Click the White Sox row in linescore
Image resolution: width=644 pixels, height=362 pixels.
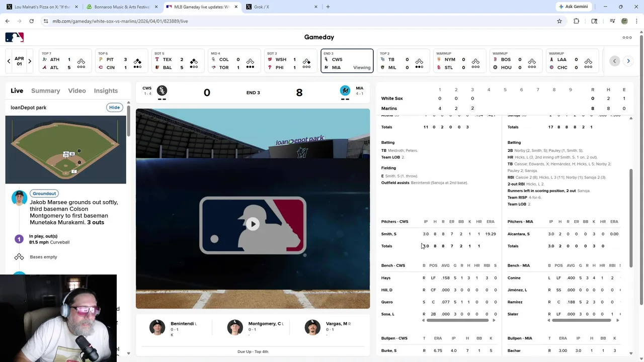pos(505,99)
